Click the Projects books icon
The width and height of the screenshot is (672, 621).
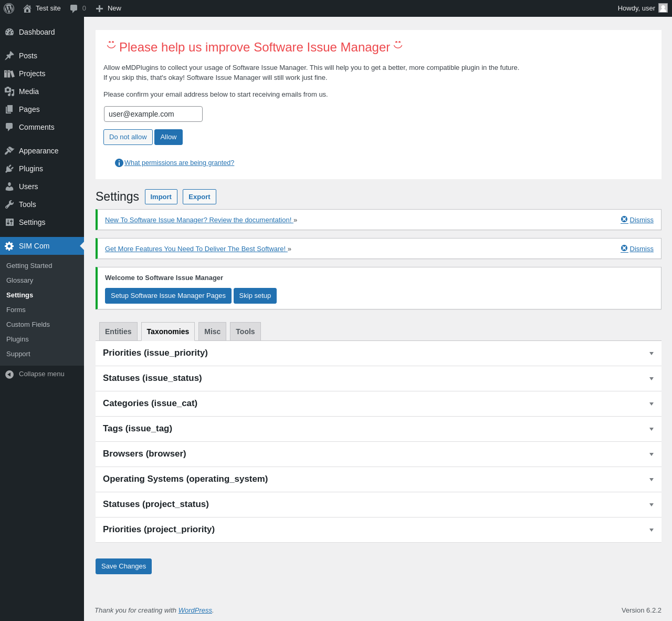pos(9,74)
